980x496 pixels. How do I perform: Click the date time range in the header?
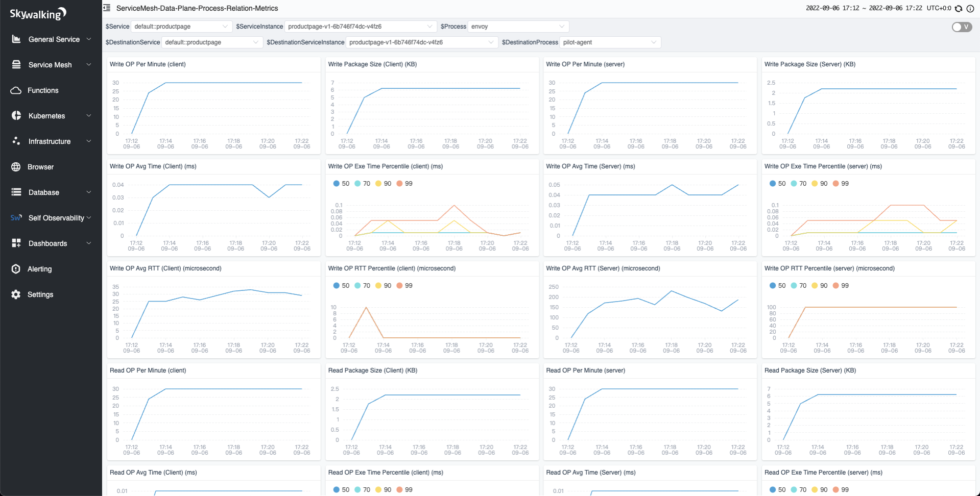(x=864, y=8)
